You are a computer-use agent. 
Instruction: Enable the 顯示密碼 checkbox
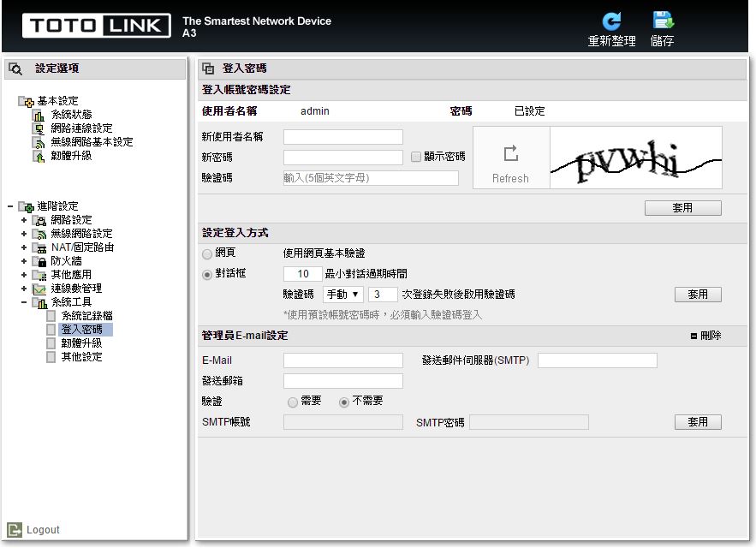[x=415, y=157]
